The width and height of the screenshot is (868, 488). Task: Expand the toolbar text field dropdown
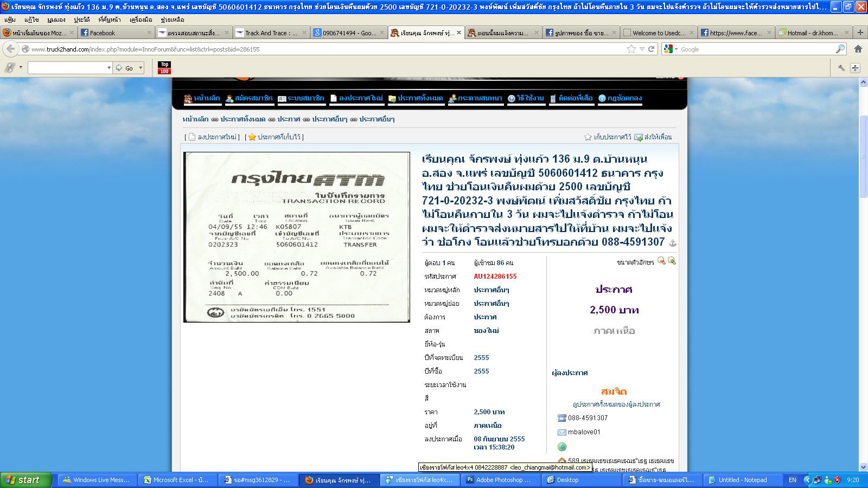(108, 68)
